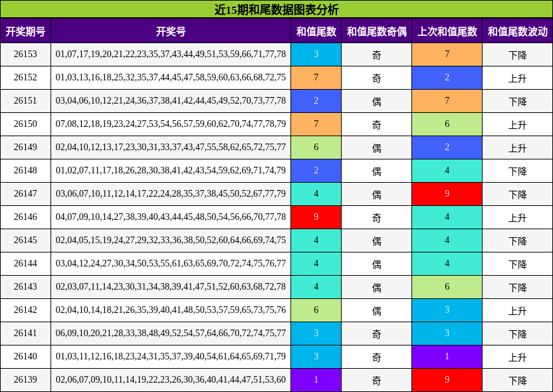Click 和值尾数 value 6 in row 26142
This screenshot has width=553, height=392.
click(316, 310)
